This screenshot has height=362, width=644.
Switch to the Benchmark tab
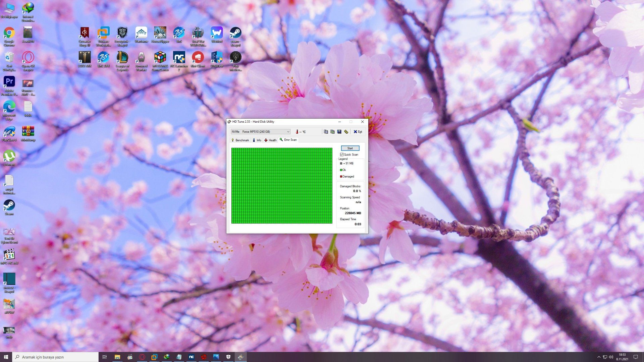(240, 140)
